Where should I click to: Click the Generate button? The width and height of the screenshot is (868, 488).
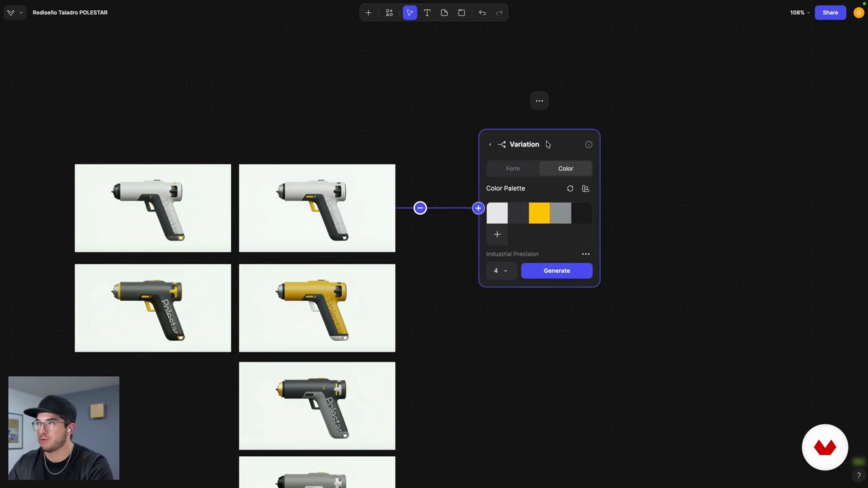[x=557, y=270]
